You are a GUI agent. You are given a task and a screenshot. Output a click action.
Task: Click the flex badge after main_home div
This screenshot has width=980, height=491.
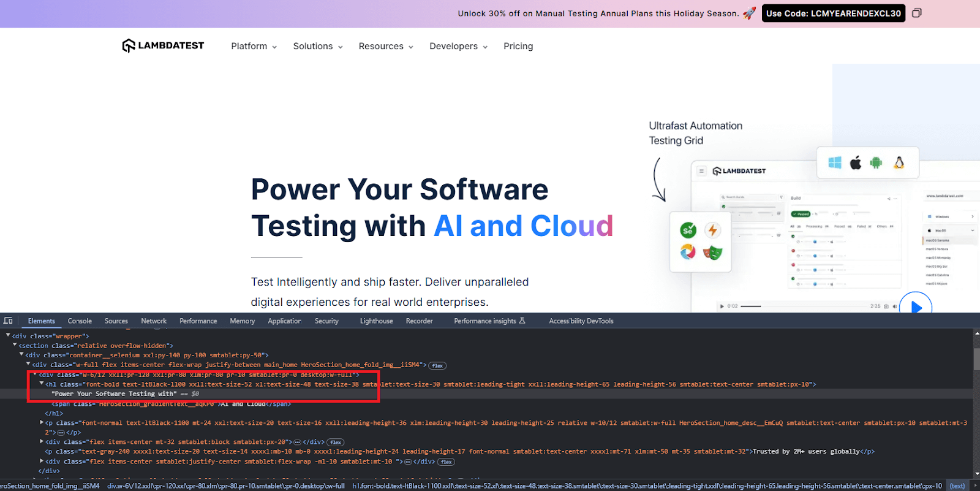(437, 365)
